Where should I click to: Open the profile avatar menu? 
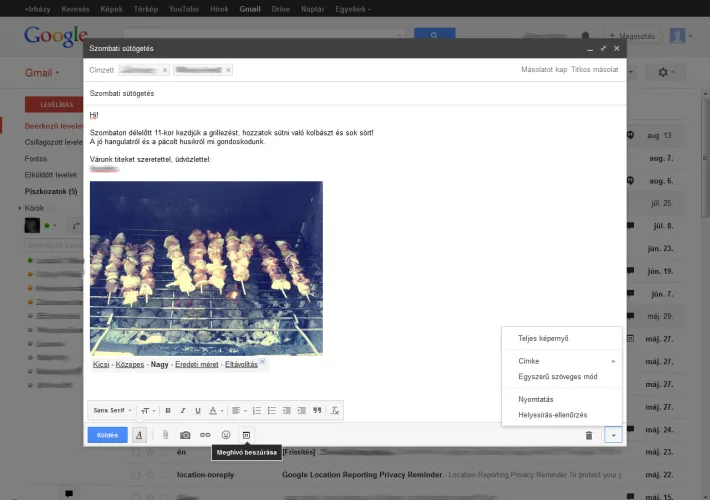tap(681, 36)
